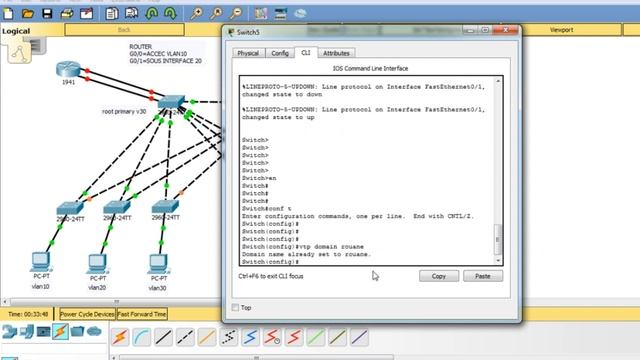Create a new file from the toolbar

pos(8,14)
